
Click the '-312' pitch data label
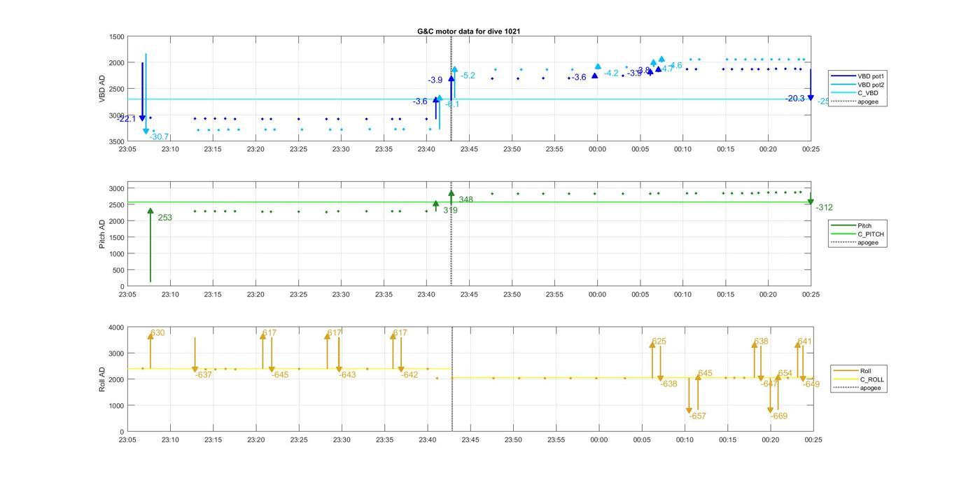pos(825,208)
